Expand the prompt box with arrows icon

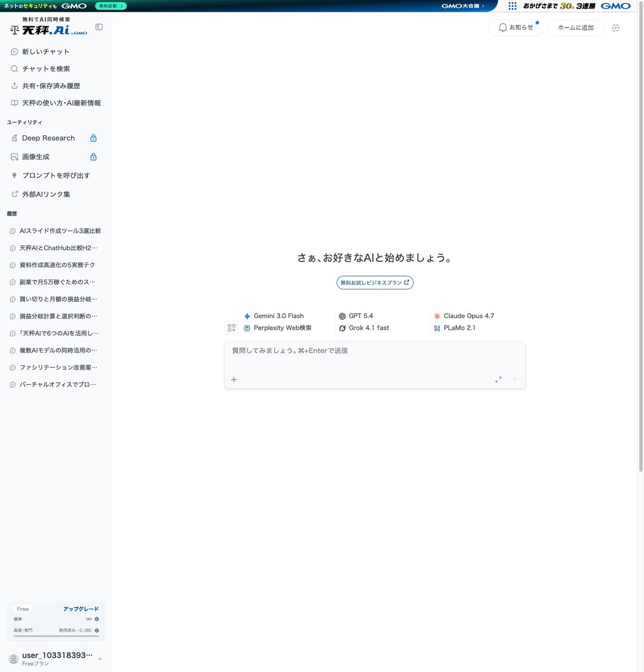tap(498, 380)
